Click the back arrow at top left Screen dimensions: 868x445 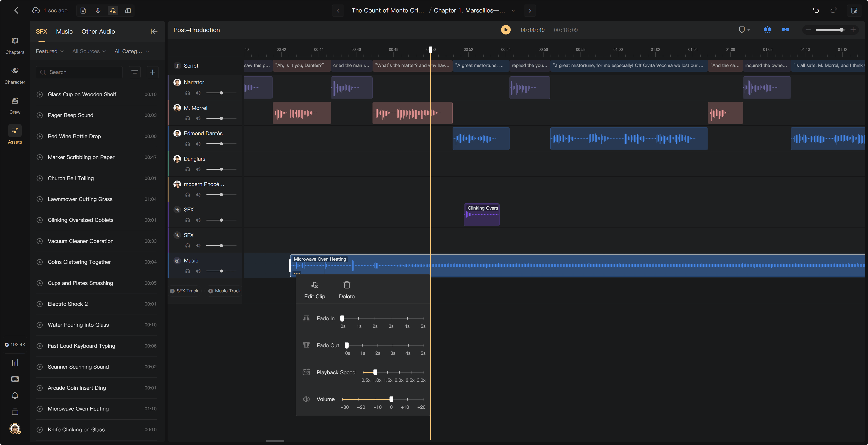tap(16, 10)
